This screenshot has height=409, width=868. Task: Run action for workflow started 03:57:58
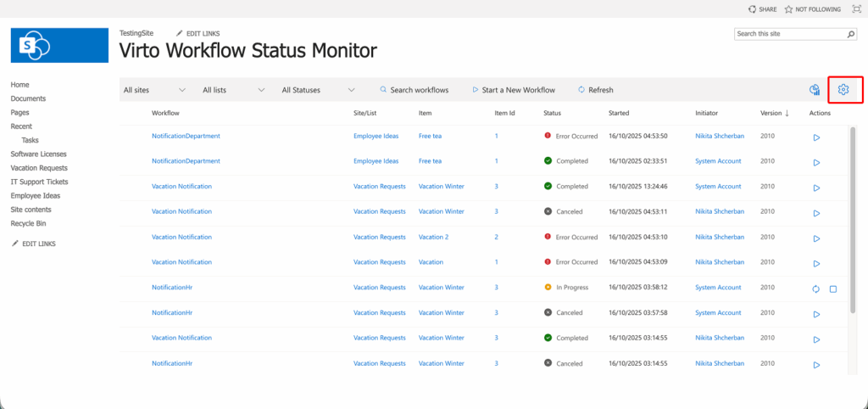click(x=816, y=314)
